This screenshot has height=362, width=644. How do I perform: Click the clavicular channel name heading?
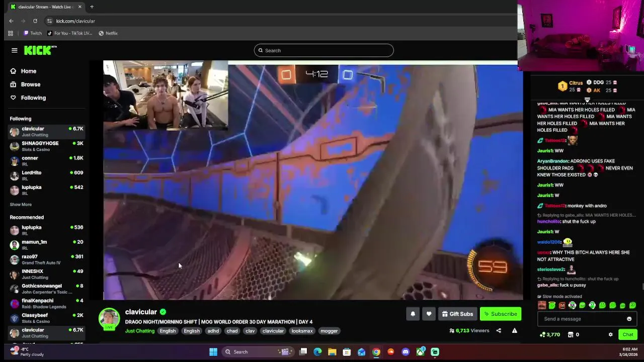click(141, 312)
